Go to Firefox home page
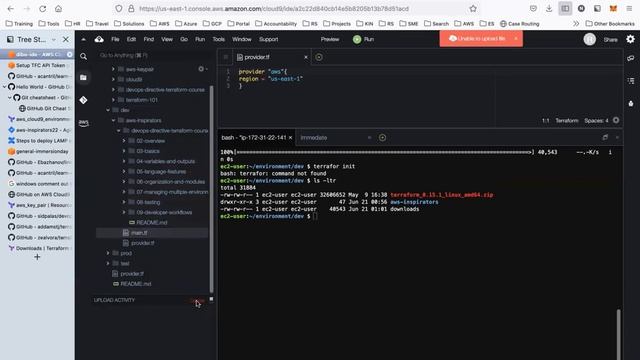 pyautogui.click(x=58, y=9)
